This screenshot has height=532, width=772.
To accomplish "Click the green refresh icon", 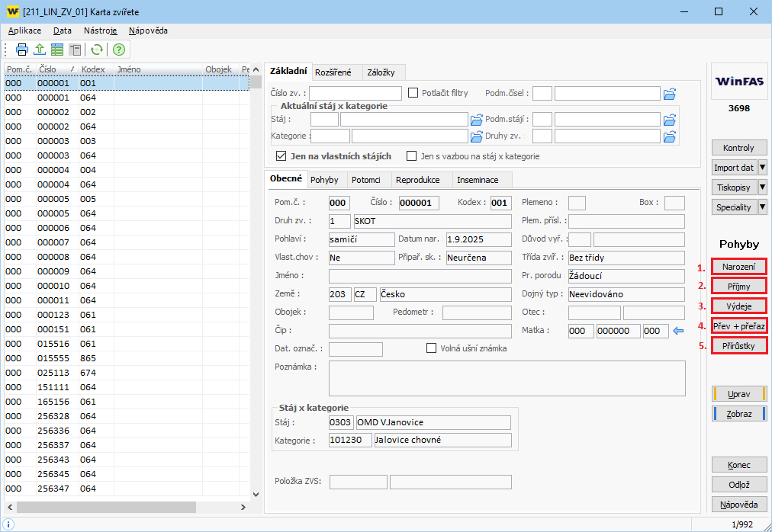I will click(x=96, y=50).
